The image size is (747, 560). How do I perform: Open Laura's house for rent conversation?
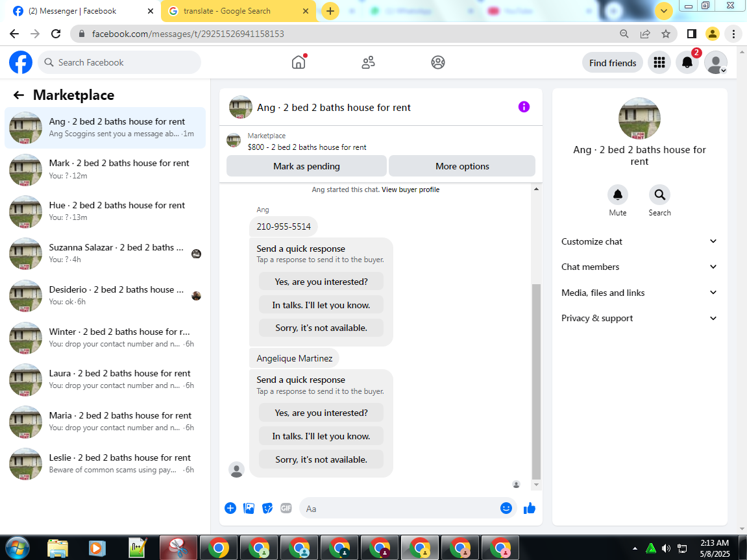point(105,380)
